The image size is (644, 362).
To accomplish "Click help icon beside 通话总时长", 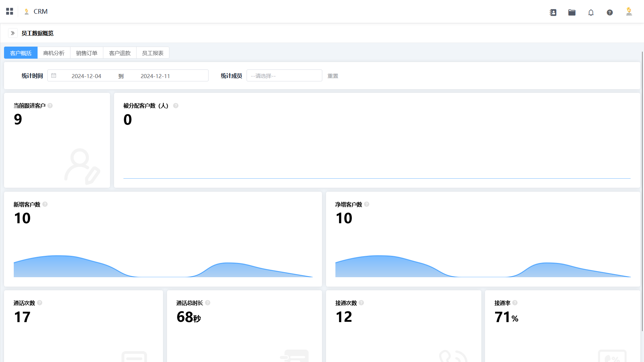I will (208, 303).
